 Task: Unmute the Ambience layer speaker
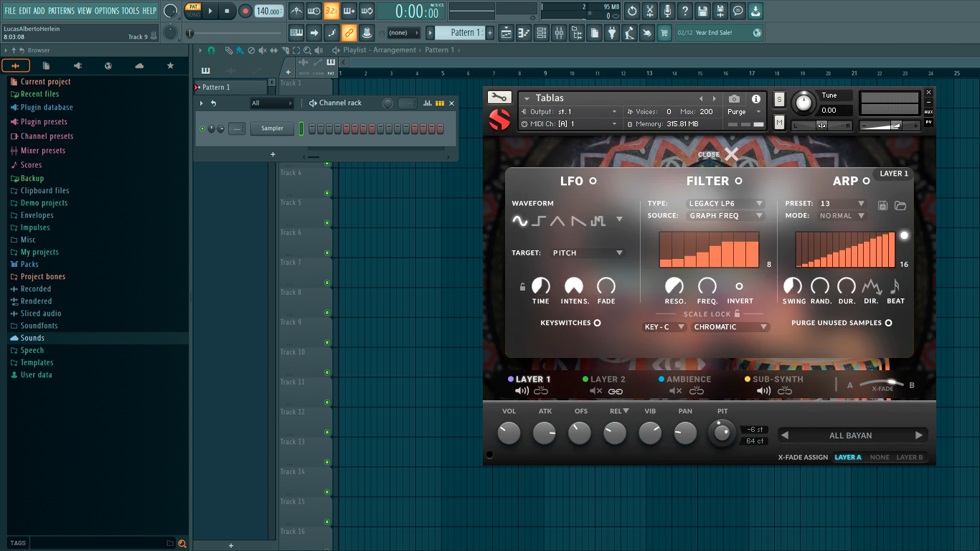675,391
